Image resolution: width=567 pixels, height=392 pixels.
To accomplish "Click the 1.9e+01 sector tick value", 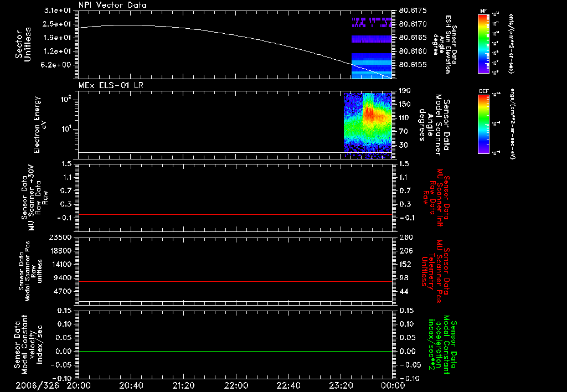I will click(x=58, y=38).
